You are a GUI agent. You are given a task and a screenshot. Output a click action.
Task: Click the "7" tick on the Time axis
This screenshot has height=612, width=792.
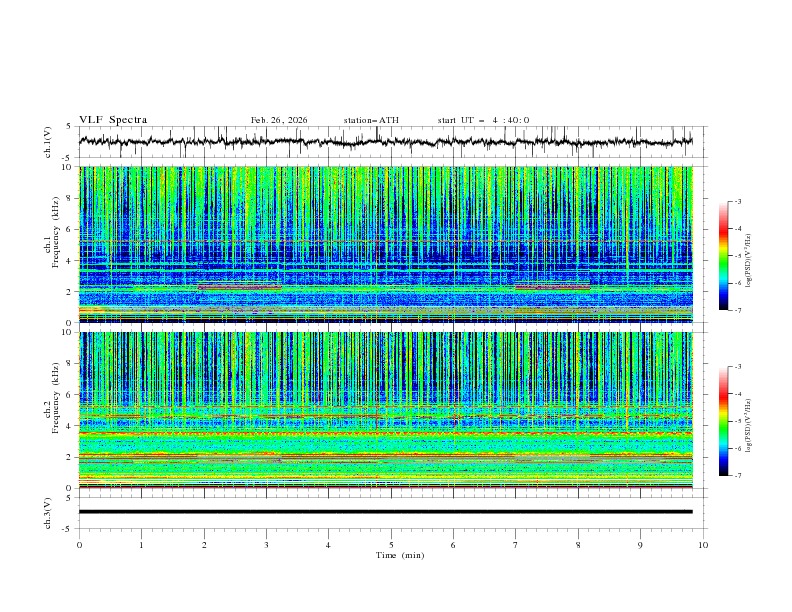tap(516, 545)
